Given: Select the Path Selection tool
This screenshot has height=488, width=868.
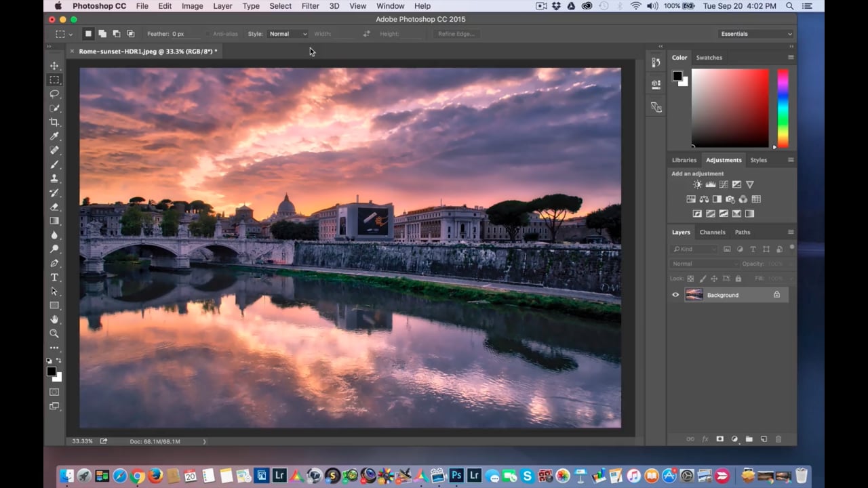Looking at the screenshot, I should click(x=54, y=291).
